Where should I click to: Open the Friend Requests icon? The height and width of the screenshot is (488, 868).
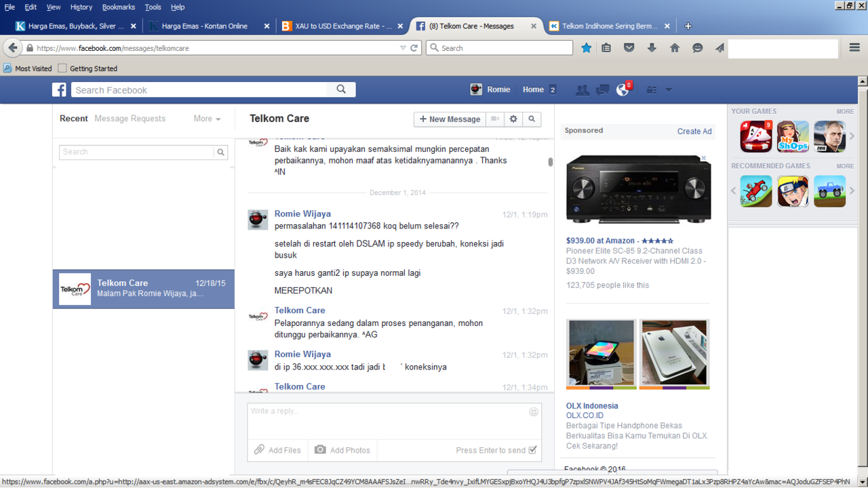click(582, 89)
